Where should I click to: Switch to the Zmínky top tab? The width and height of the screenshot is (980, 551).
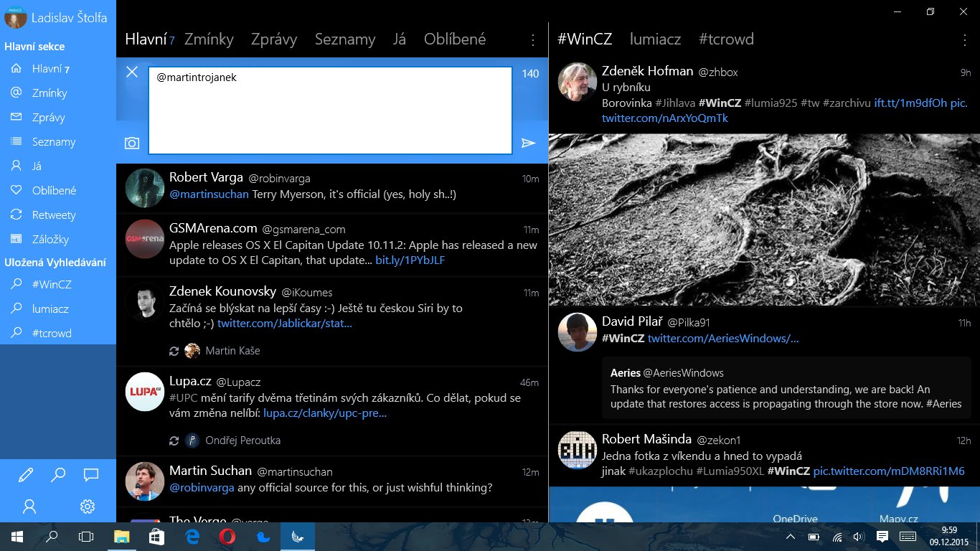209,39
